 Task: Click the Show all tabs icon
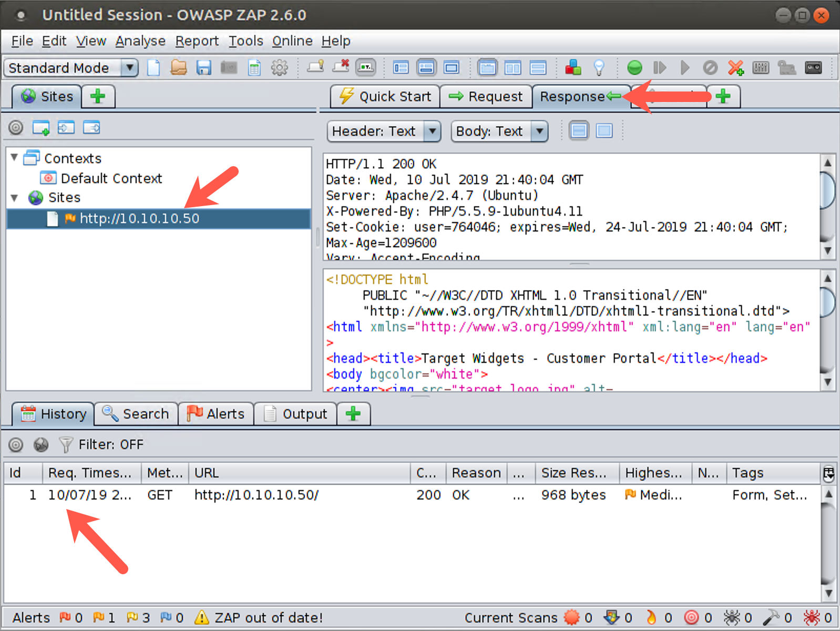315,67
